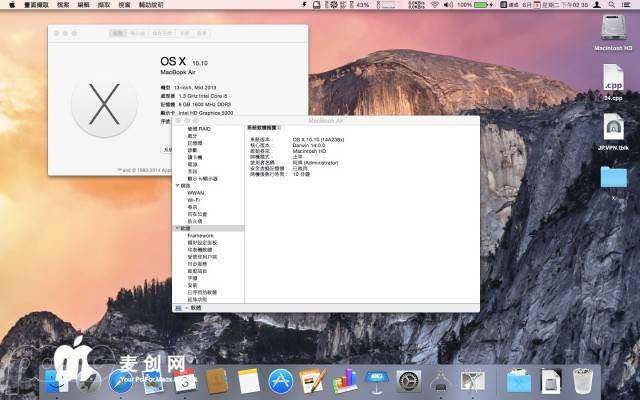Launch Keynote from the dock
The width and height of the screenshot is (640, 400).
[376, 381]
